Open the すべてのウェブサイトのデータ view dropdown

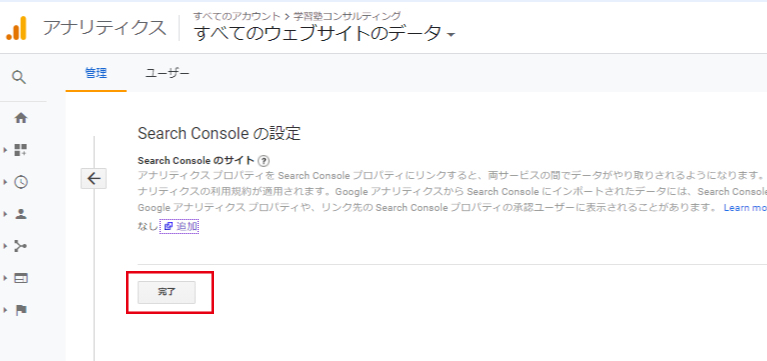[x=325, y=34]
